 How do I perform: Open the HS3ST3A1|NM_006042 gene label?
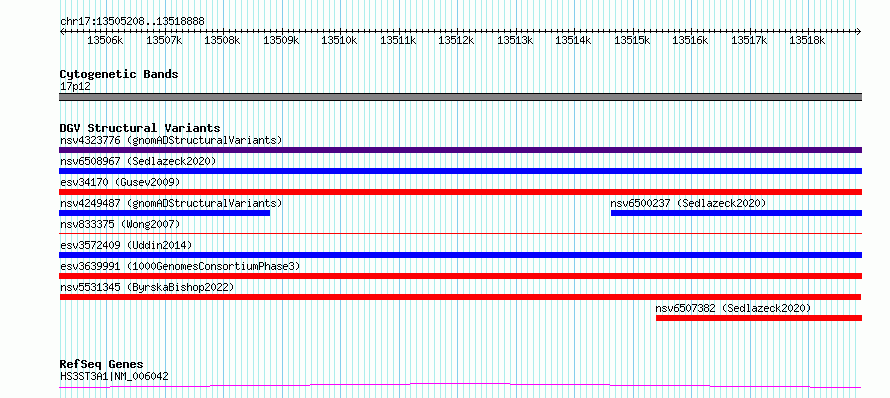(x=114, y=376)
